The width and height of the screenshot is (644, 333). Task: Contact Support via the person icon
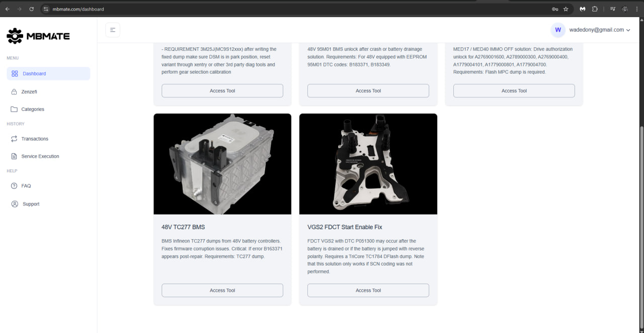[x=14, y=204]
